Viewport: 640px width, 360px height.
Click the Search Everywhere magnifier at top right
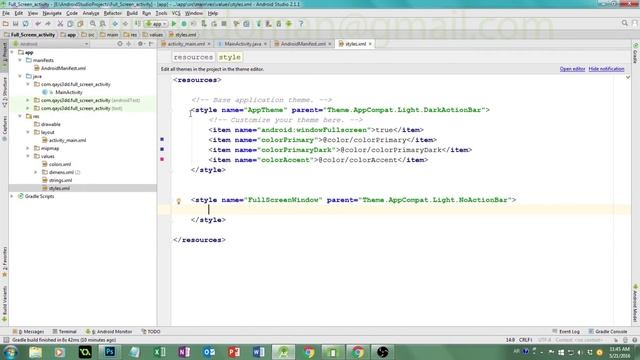point(624,23)
